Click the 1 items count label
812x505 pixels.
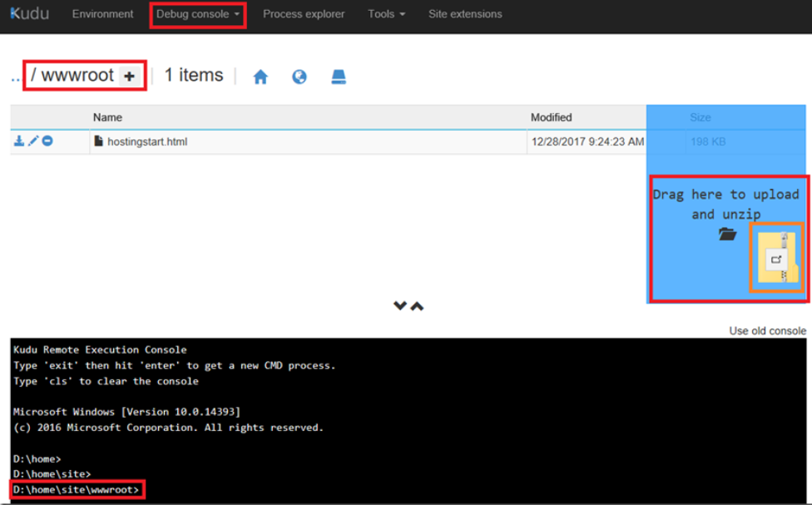point(194,76)
